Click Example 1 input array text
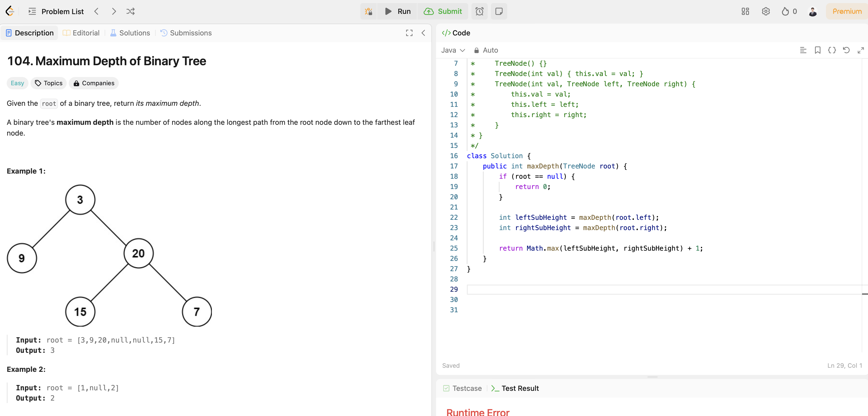 tap(126, 340)
